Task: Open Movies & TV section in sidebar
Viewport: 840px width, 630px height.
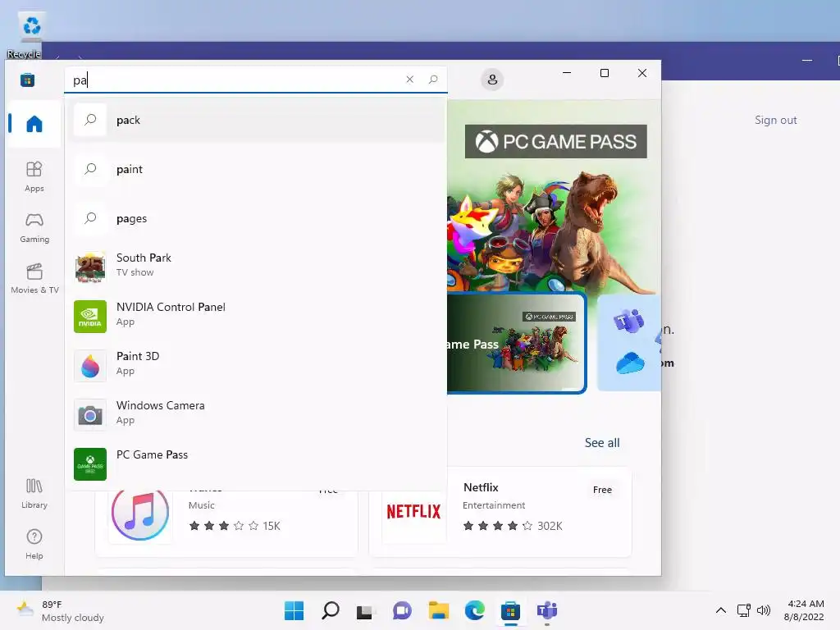Action: tap(34, 279)
